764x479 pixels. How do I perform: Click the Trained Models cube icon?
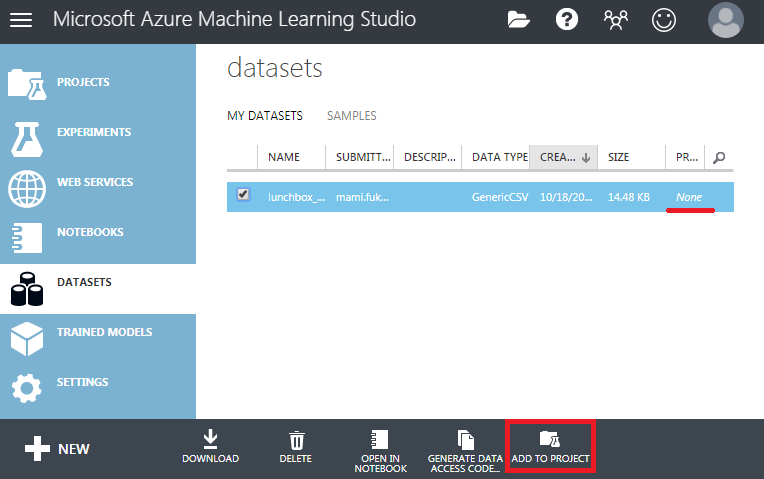tap(27, 339)
